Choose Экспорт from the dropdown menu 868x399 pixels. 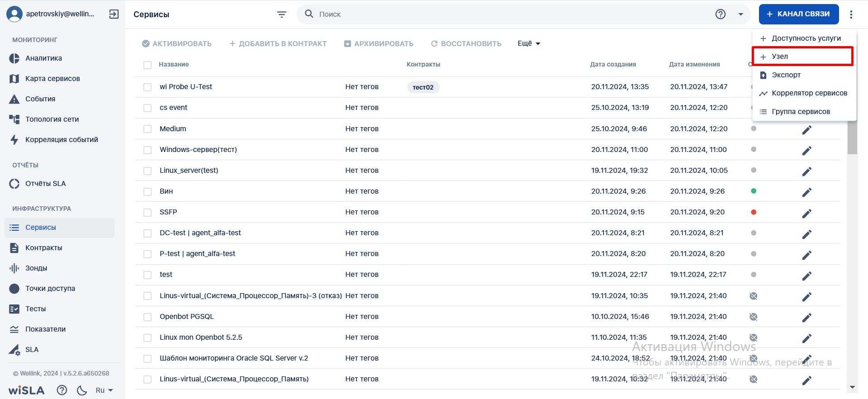tap(804, 75)
